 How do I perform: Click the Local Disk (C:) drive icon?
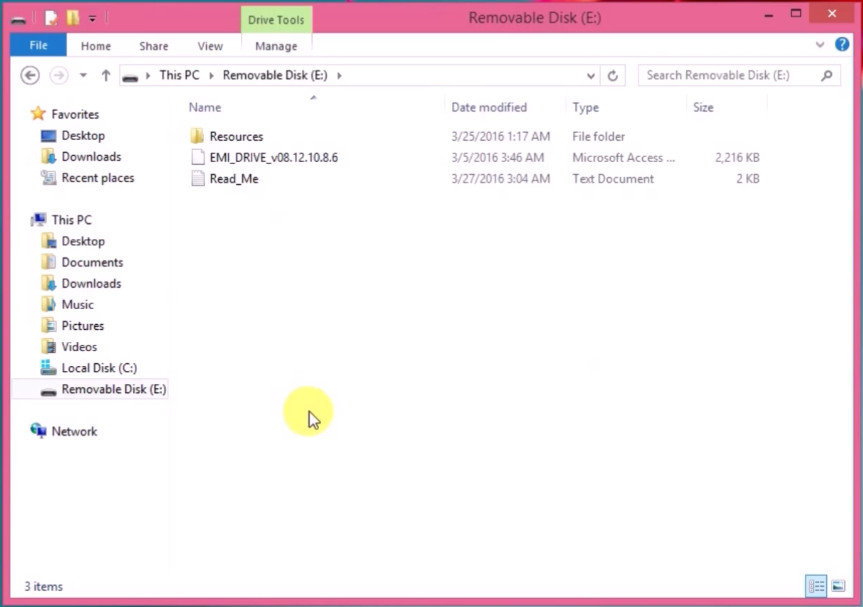click(48, 368)
